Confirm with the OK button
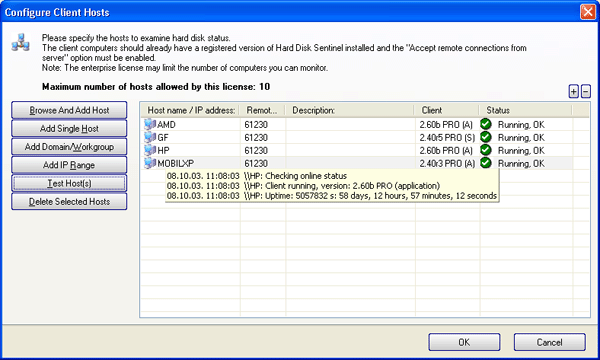600x360 pixels. click(x=464, y=342)
